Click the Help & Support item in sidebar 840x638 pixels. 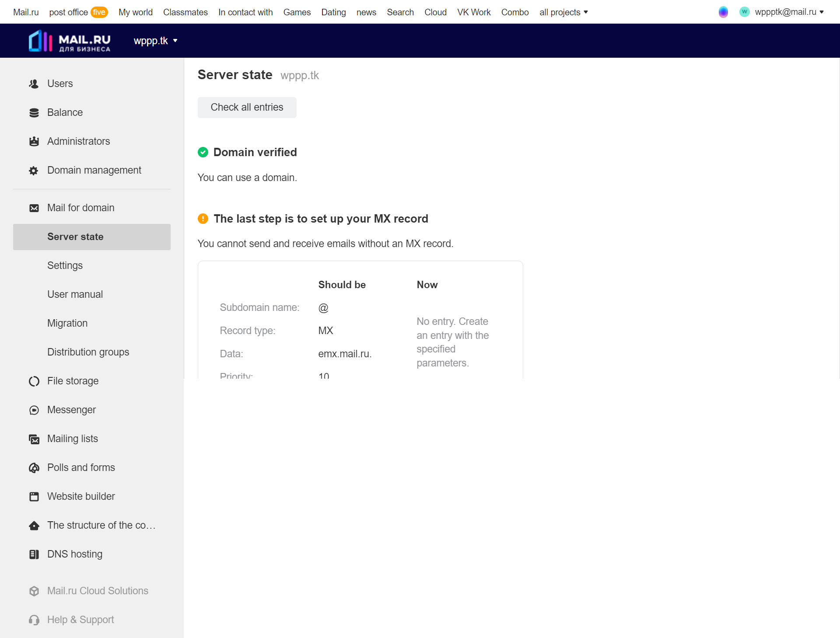click(x=80, y=619)
